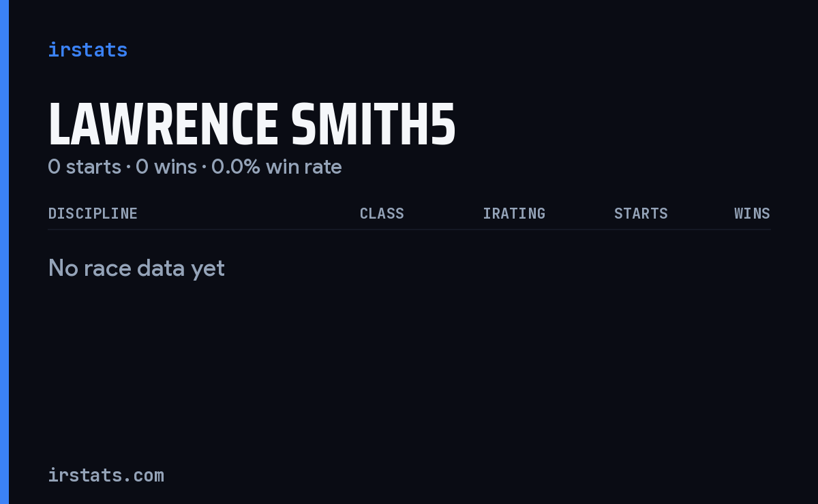818x504 pixels.
Task: Click the dot separator after '0 wins'
Action: point(204,167)
